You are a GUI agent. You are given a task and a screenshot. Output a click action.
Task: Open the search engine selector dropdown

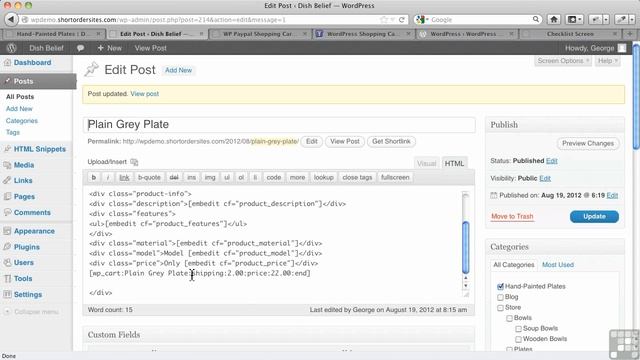pos(422,19)
